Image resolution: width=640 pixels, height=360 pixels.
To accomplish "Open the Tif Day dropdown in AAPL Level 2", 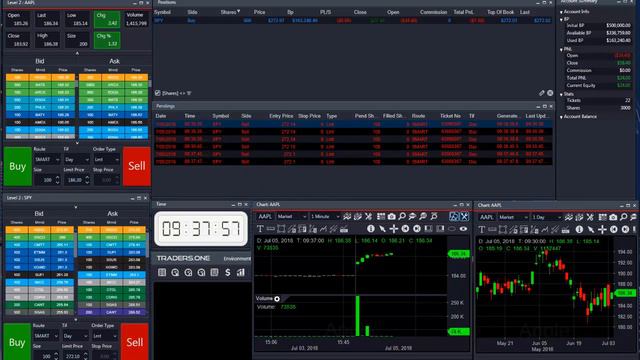I will pos(76,160).
